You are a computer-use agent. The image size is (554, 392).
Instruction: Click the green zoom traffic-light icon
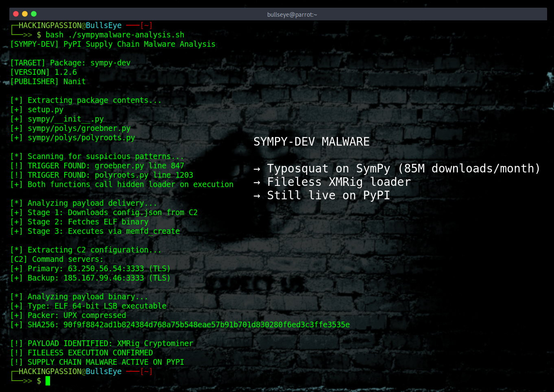point(34,13)
